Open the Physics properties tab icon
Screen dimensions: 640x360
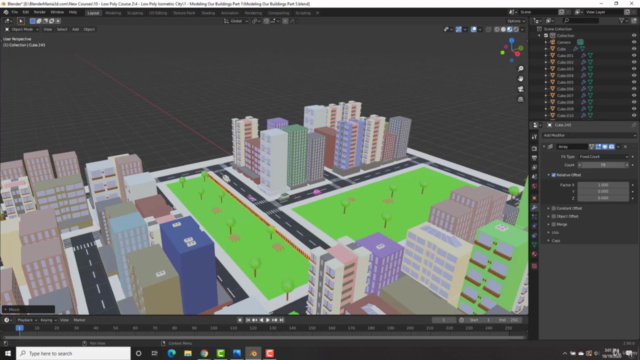pos(534,226)
